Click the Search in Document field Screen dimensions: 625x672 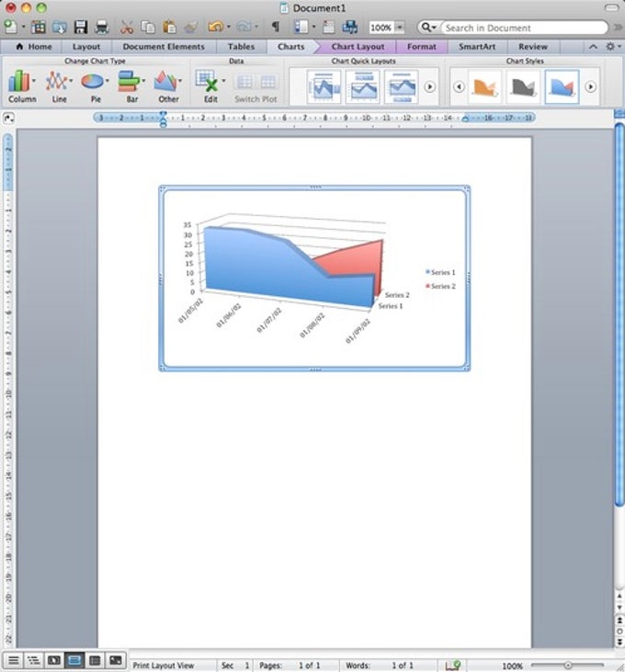(x=524, y=28)
